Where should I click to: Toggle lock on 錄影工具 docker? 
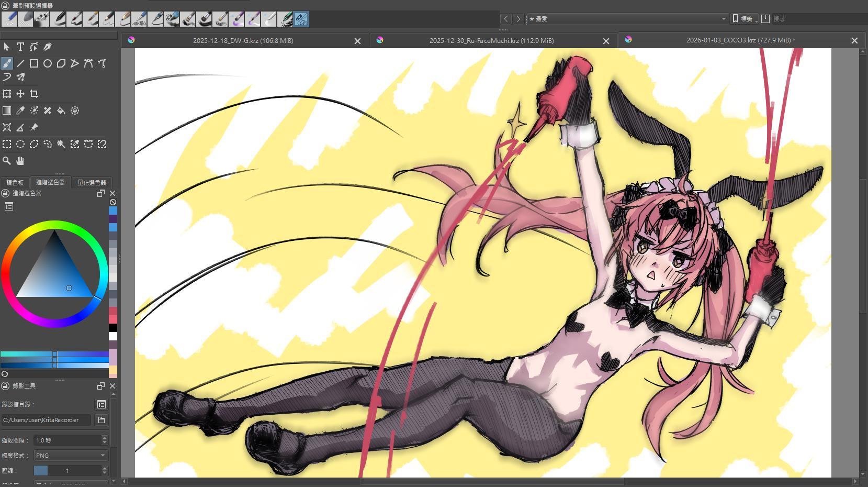pyautogui.click(x=5, y=386)
